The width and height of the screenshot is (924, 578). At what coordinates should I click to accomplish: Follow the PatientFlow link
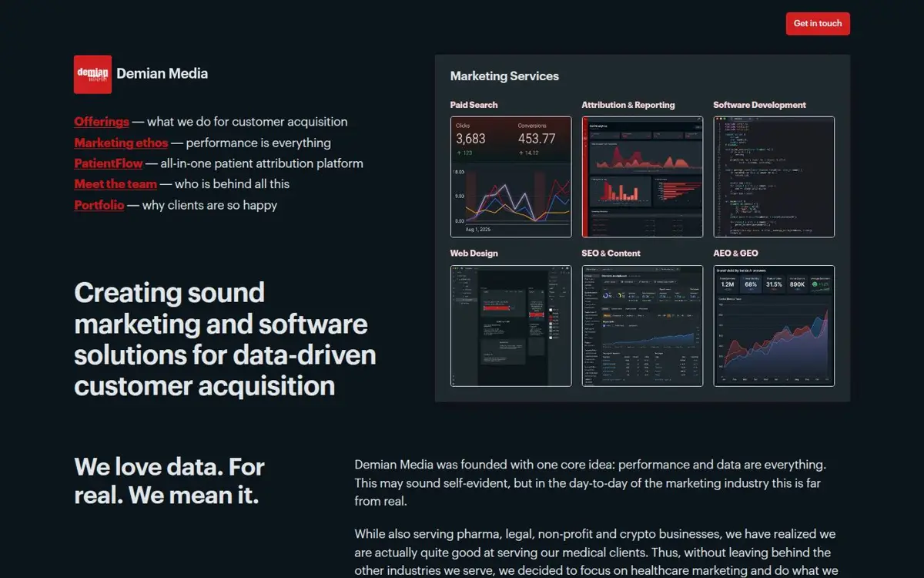coord(109,163)
